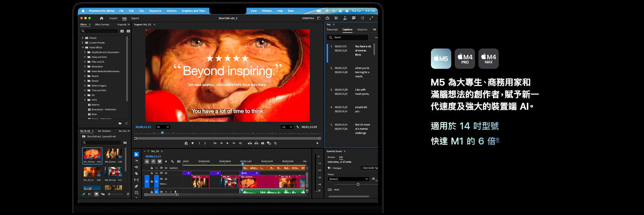Switch to the Transcript tab in the Text panel
644x215 pixels.
click(332, 30)
